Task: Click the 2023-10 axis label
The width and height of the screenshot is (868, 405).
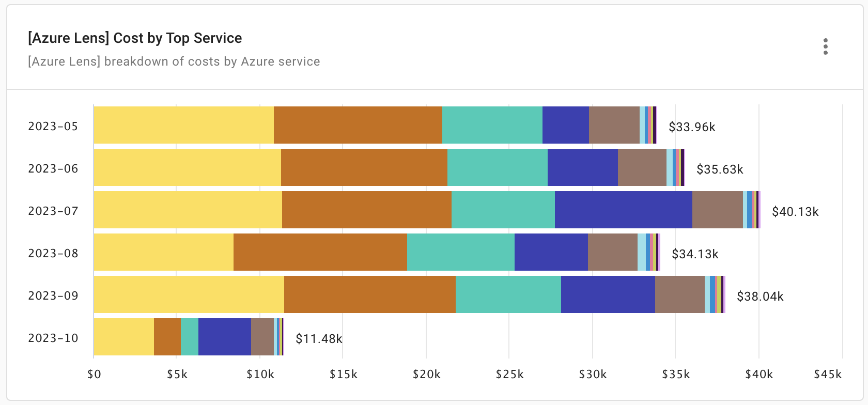Action: point(52,338)
